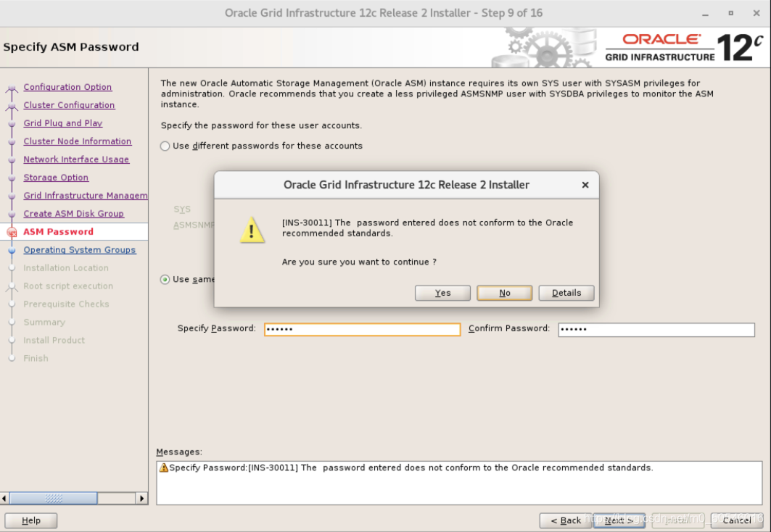
Task: Click right arrow of sidebar horizontal scrollbar
Action: pos(141,498)
